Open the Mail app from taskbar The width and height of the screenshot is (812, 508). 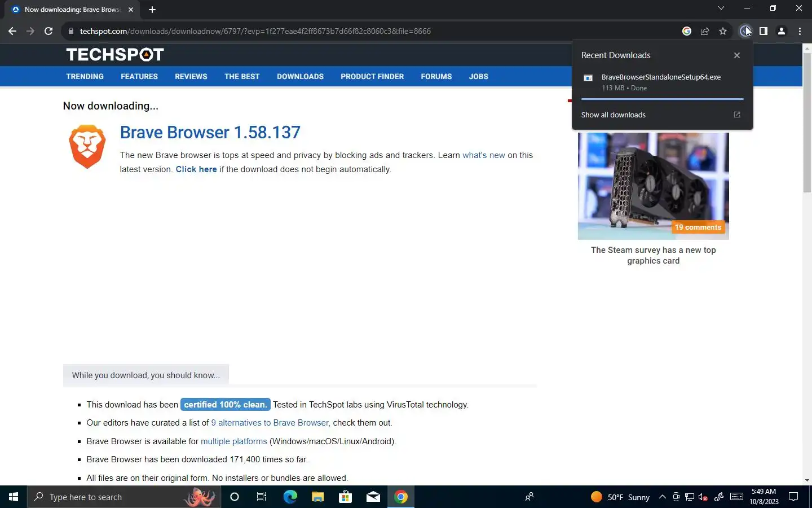click(x=373, y=497)
